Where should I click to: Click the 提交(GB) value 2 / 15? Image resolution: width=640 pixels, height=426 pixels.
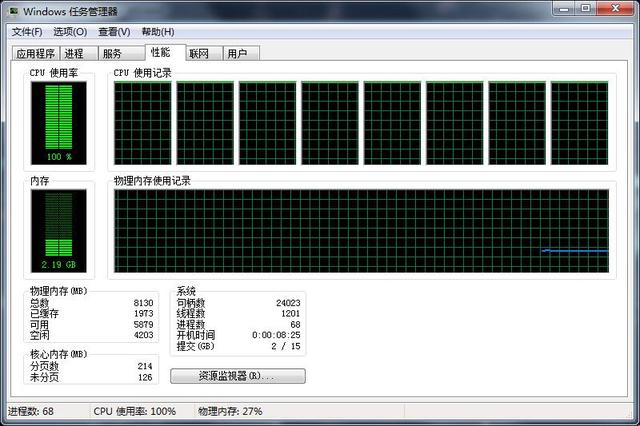tap(286, 346)
